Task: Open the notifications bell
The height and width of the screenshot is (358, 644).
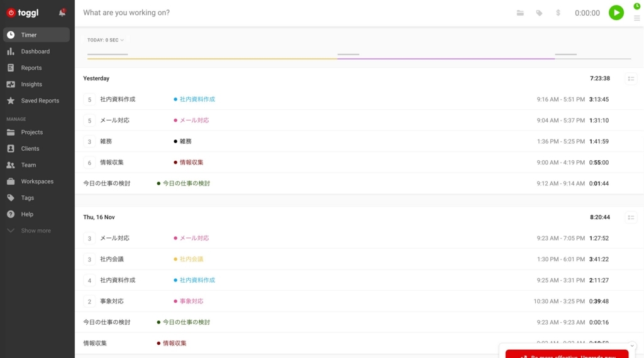Action: (62, 13)
